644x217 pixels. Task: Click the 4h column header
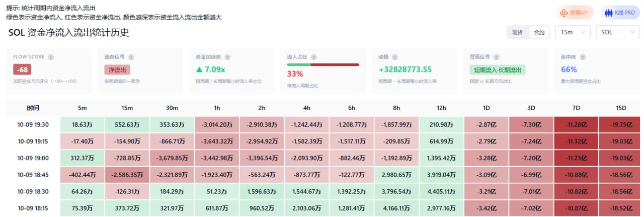(306, 108)
